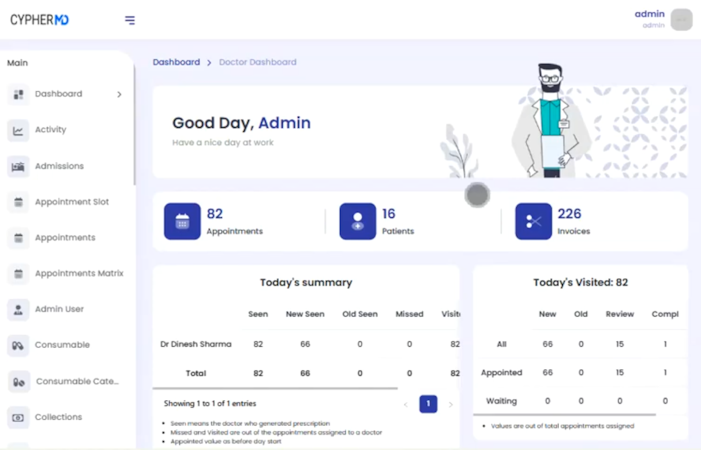Click the blue Patients tile icon

(x=358, y=221)
